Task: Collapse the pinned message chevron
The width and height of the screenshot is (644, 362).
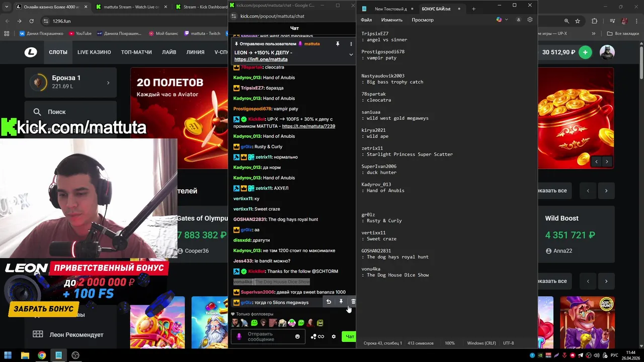Action: pyautogui.click(x=351, y=54)
